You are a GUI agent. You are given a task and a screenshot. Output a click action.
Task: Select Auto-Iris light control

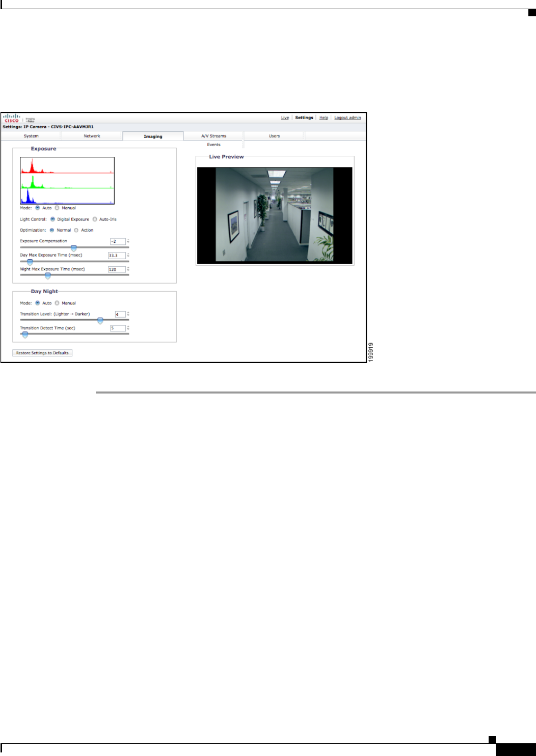(x=95, y=219)
